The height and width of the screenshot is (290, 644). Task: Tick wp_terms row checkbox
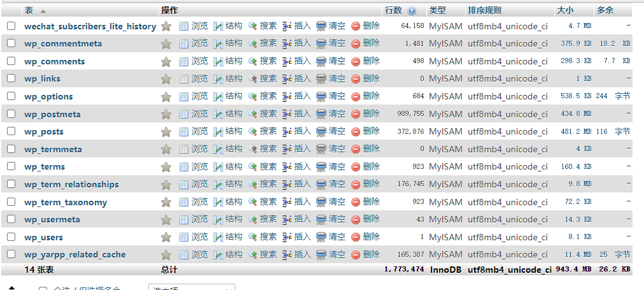[x=11, y=166]
